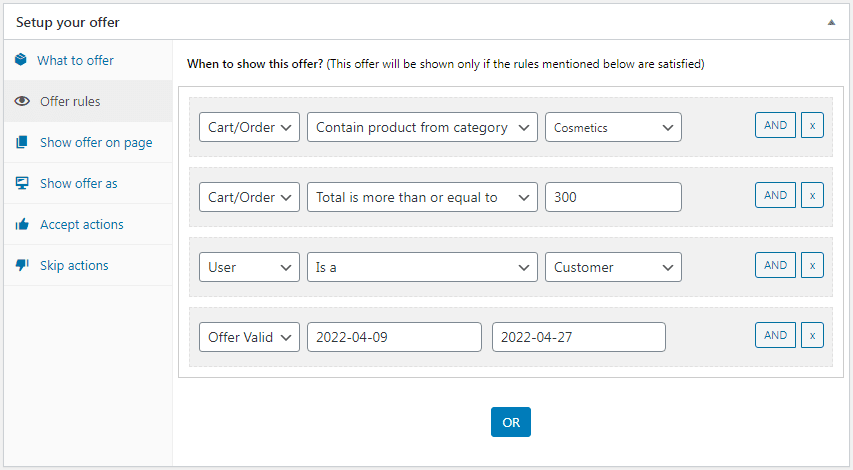Viewport: 853px width, 470px height.
Task: Open the Cosmetics category dropdown
Action: tap(613, 127)
